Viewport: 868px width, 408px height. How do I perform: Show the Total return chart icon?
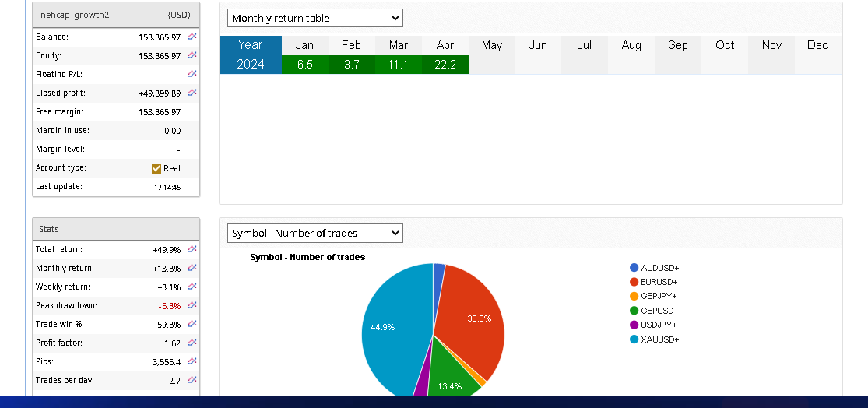[x=192, y=249]
